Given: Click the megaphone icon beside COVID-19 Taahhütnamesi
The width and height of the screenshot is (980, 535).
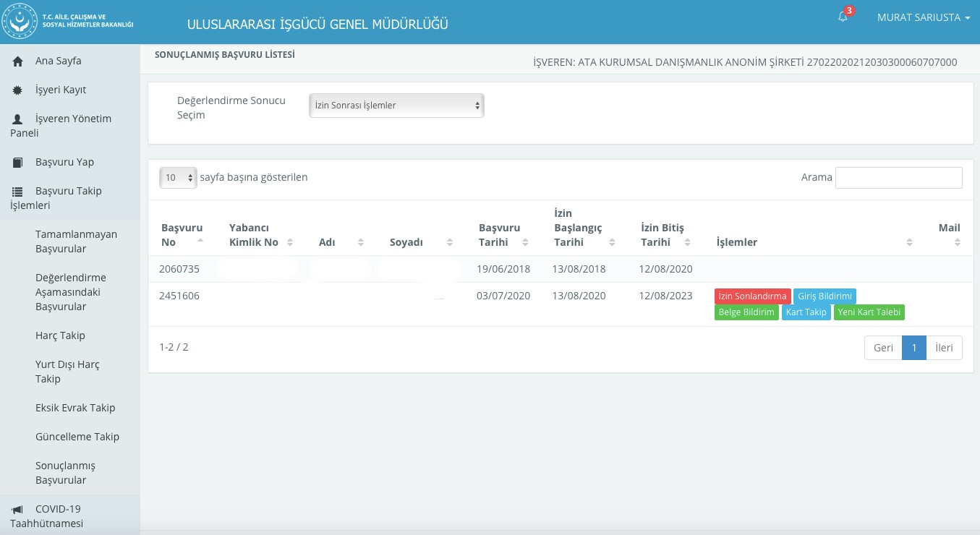Looking at the screenshot, I should coord(18,510).
